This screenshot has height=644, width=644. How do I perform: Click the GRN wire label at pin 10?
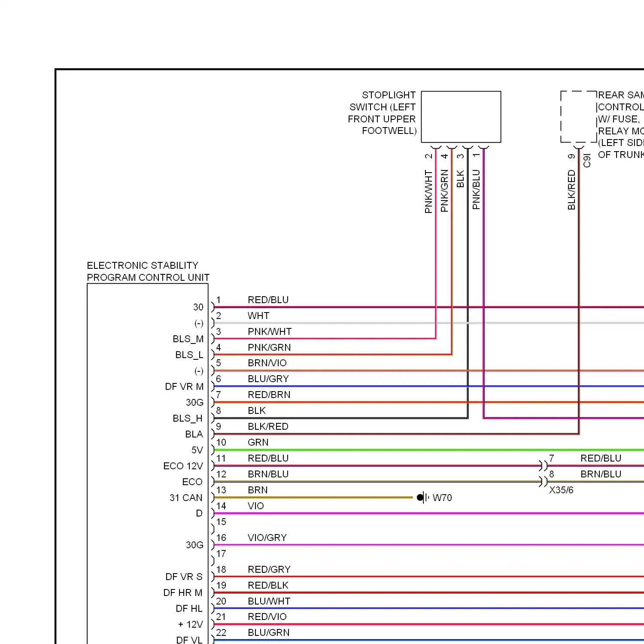[x=258, y=442]
